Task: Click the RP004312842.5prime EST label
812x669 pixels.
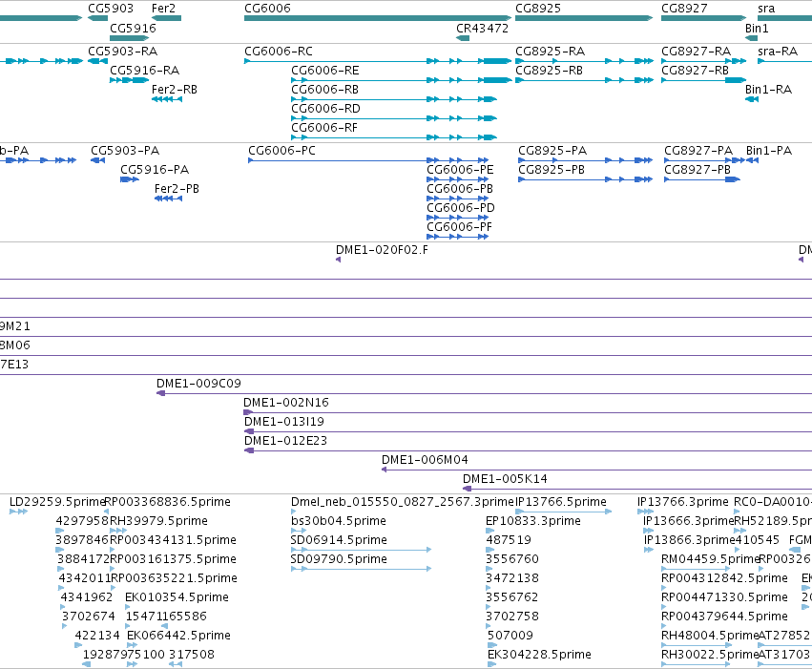Action: 724,579
